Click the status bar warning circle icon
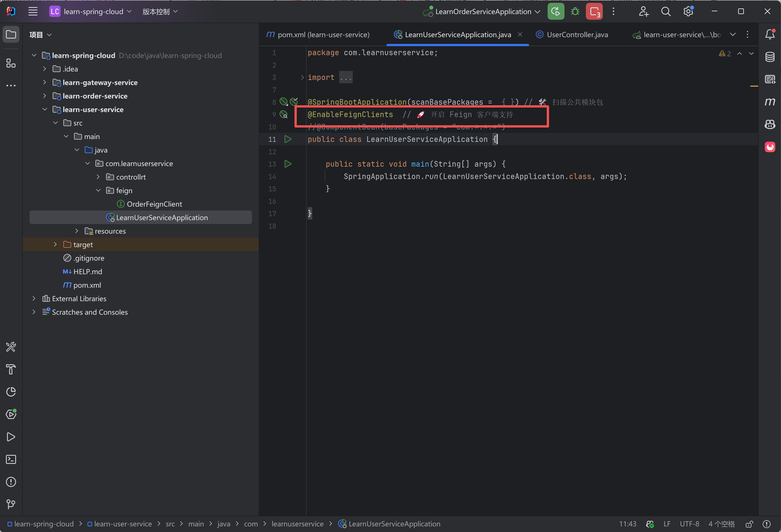Screen dimensions: 781x532 tap(767, 524)
